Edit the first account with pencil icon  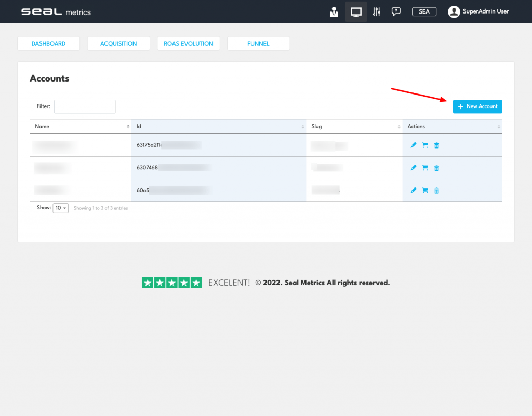[x=414, y=145]
